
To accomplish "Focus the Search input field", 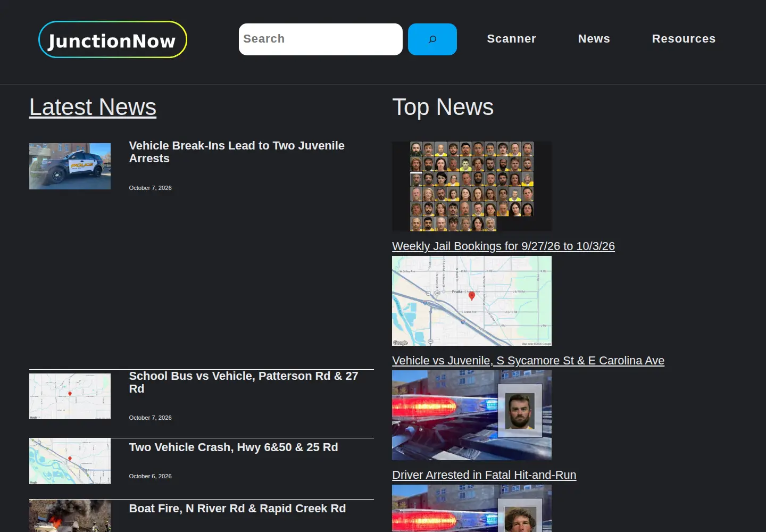I will pyautogui.click(x=320, y=39).
